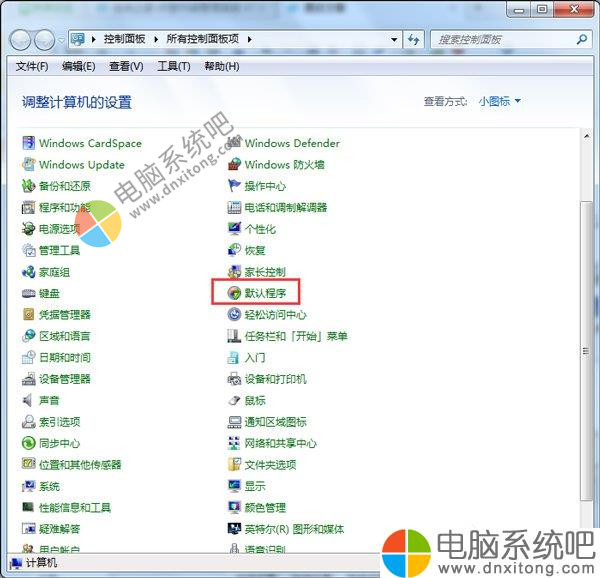This screenshot has width=600, height=578.
Task: Open the 网络和共享中心 icon
Action: point(235,443)
